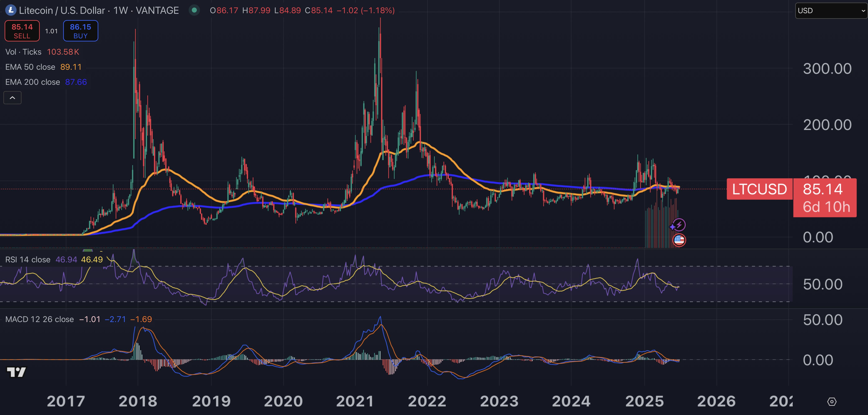
Task: Collapse the indicator legend chevron
Action: [x=13, y=98]
